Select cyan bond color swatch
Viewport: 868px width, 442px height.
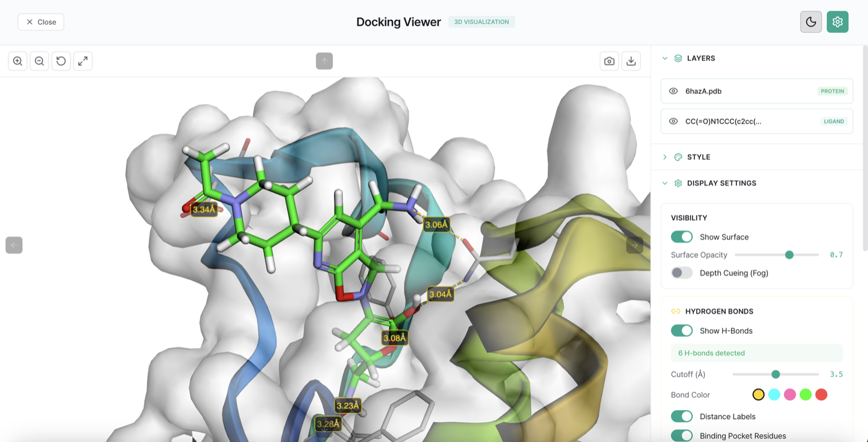coord(774,395)
